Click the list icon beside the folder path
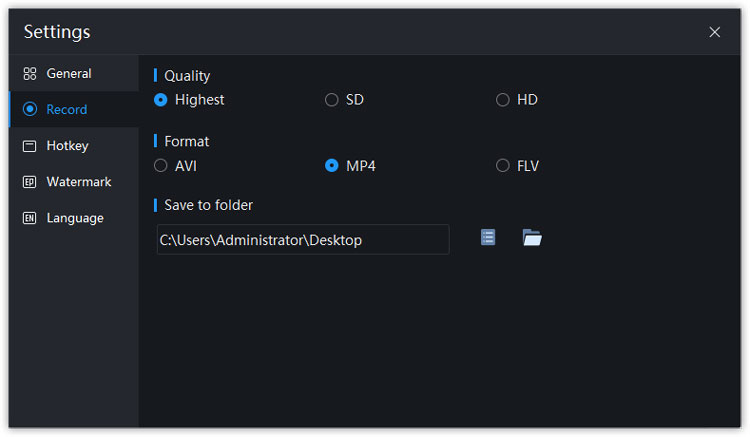This screenshot has width=750, height=437. (x=488, y=238)
